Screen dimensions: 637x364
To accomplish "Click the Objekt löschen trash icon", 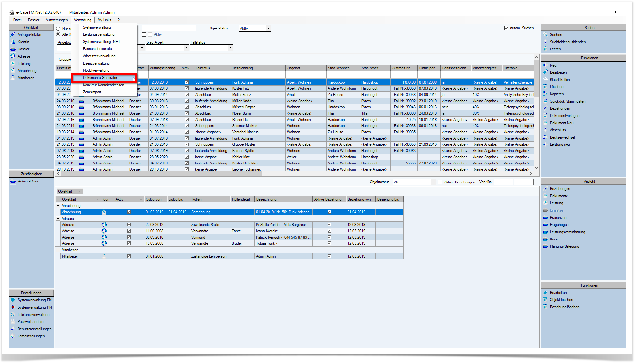I will tap(545, 300).
